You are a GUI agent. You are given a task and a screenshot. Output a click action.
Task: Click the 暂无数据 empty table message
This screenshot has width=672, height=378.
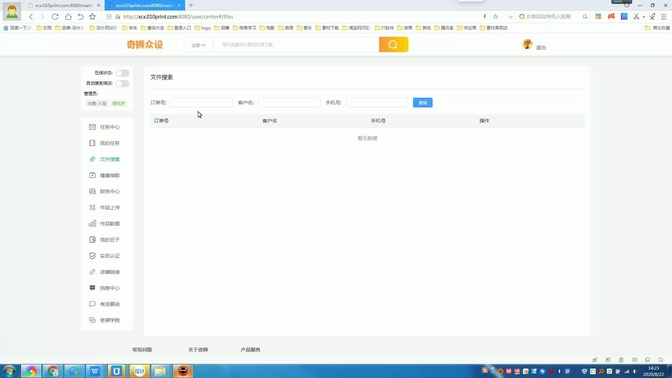click(367, 138)
